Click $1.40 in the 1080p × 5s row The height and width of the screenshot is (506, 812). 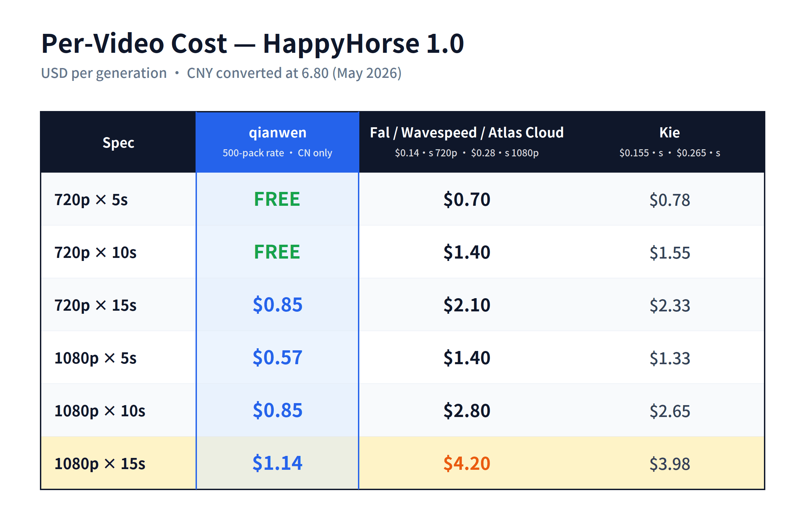point(467,358)
